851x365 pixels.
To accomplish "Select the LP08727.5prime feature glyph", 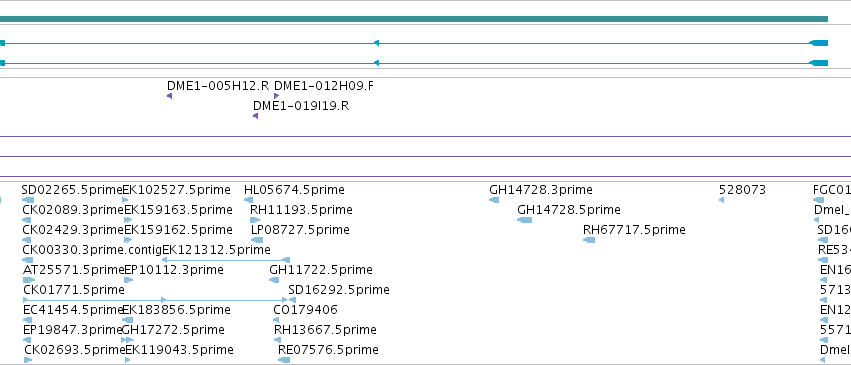I will click(x=257, y=240).
